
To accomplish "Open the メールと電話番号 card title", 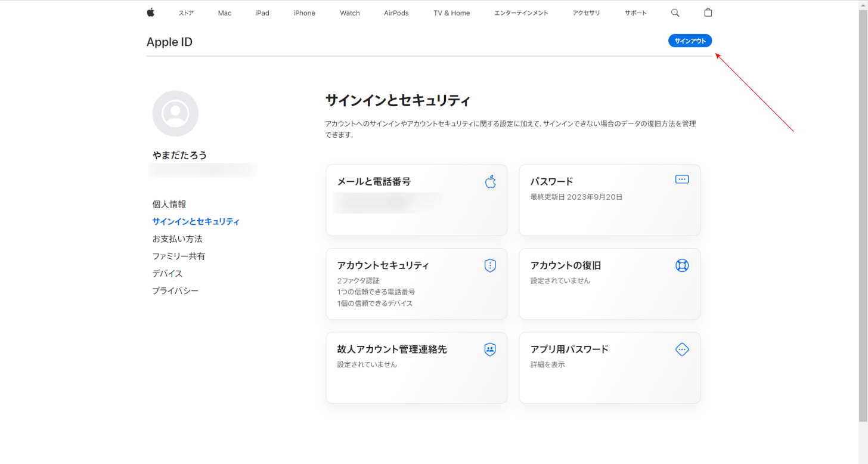I will pyautogui.click(x=374, y=182).
